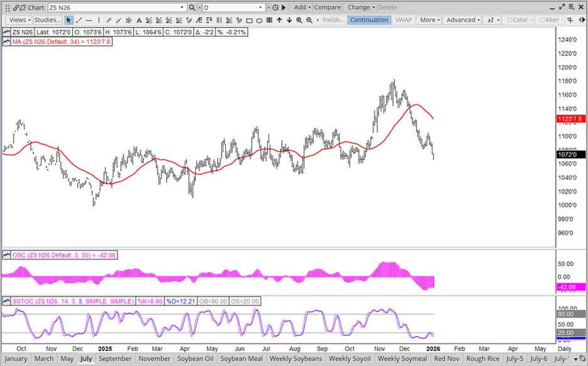The image size is (588, 366).
Task: Click the Studies... button
Action: point(48,20)
